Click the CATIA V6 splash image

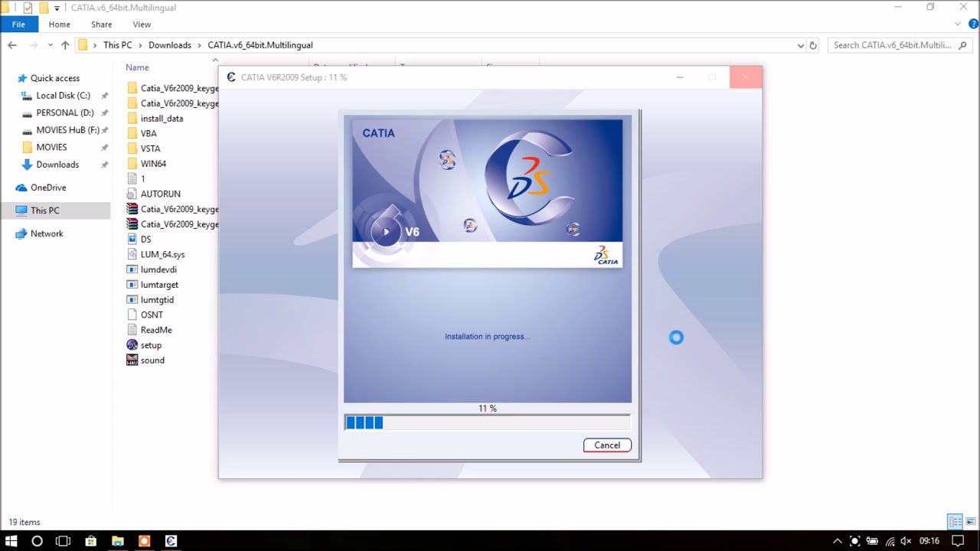(487, 192)
